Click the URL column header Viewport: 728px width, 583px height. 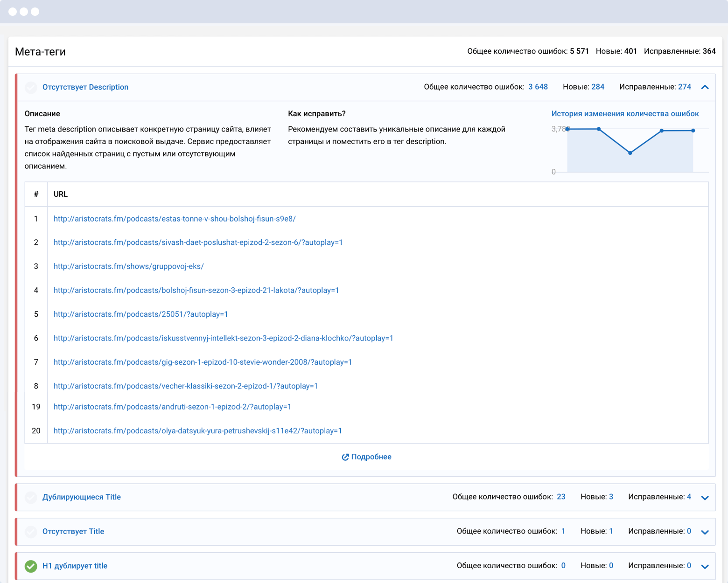point(61,194)
